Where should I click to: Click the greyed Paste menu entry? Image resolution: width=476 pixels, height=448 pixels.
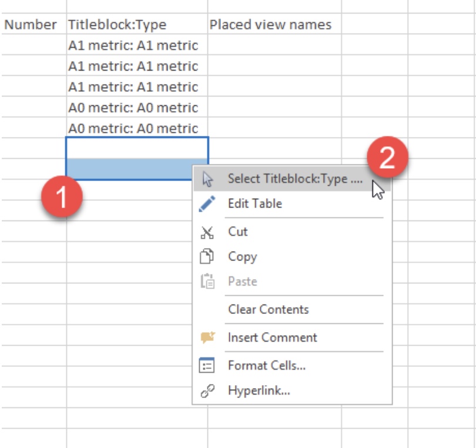pyautogui.click(x=292, y=282)
